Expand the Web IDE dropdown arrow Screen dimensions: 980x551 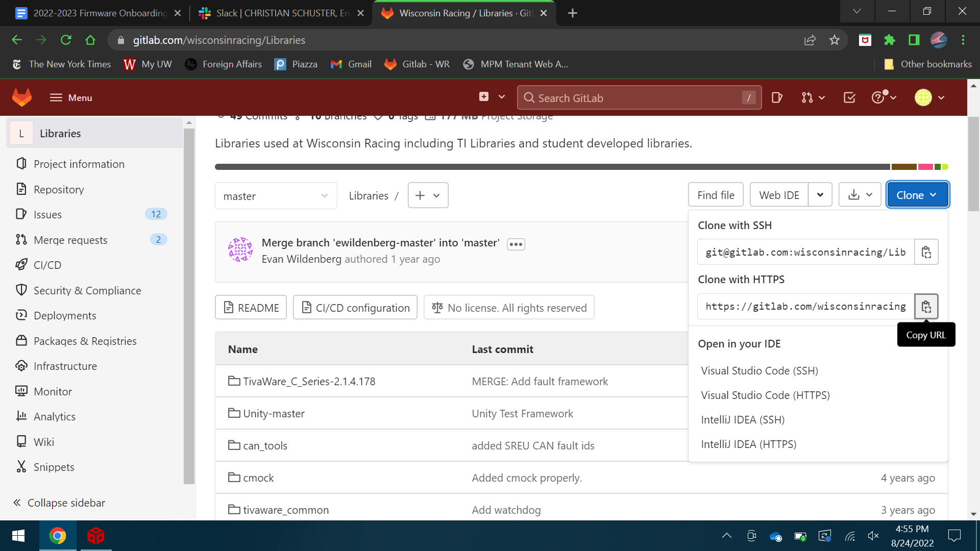click(820, 195)
